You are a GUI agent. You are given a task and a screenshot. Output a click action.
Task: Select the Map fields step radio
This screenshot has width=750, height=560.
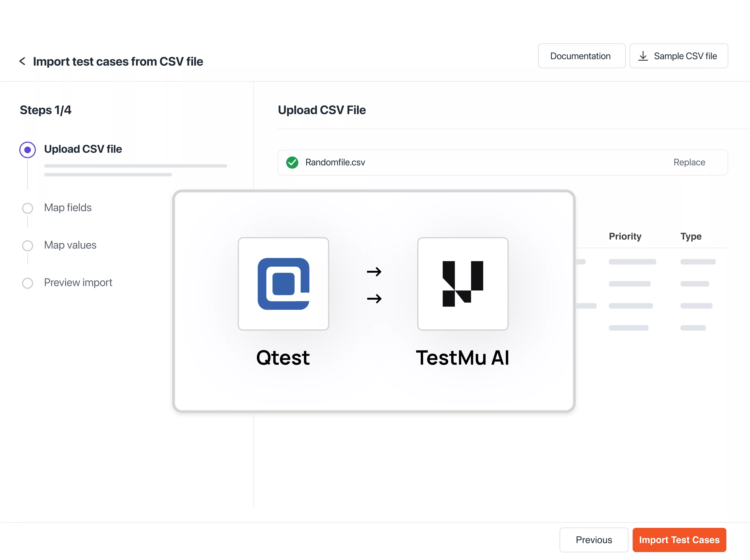coord(27,208)
